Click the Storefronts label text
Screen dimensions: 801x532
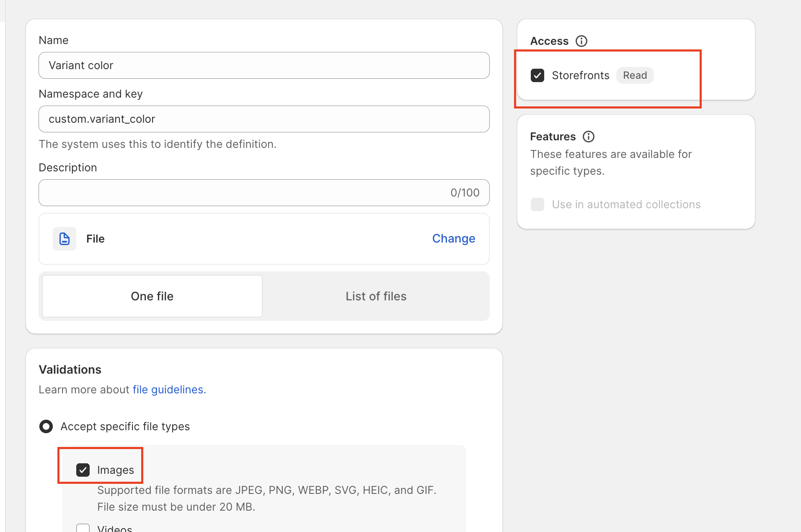click(x=580, y=75)
